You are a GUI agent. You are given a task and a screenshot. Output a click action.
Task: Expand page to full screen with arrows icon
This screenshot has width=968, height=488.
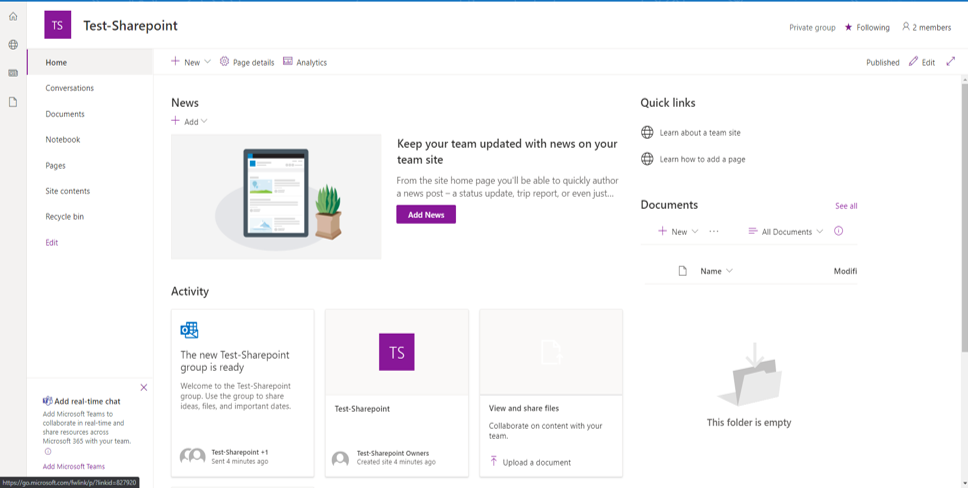coord(950,62)
